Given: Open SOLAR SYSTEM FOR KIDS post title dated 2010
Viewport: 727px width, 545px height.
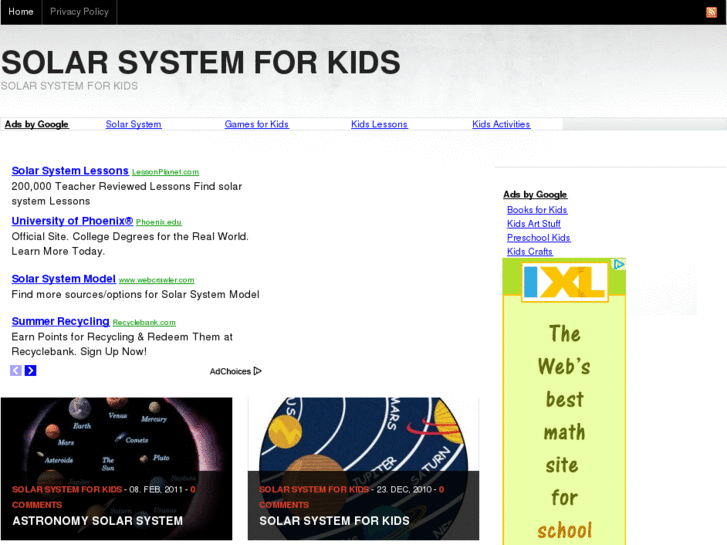Looking at the screenshot, I should coord(334,521).
